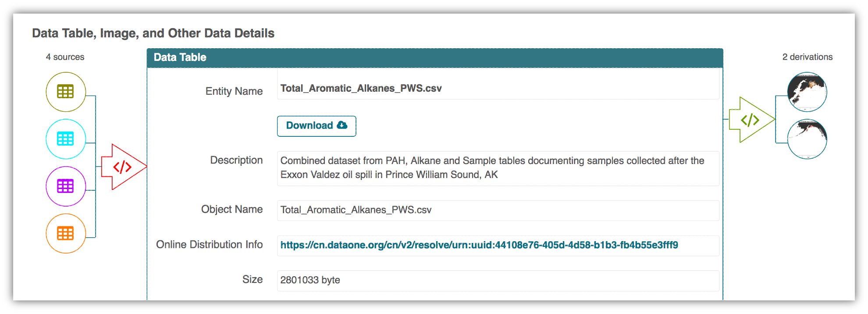Select the Object Name value field

[498, 210]
